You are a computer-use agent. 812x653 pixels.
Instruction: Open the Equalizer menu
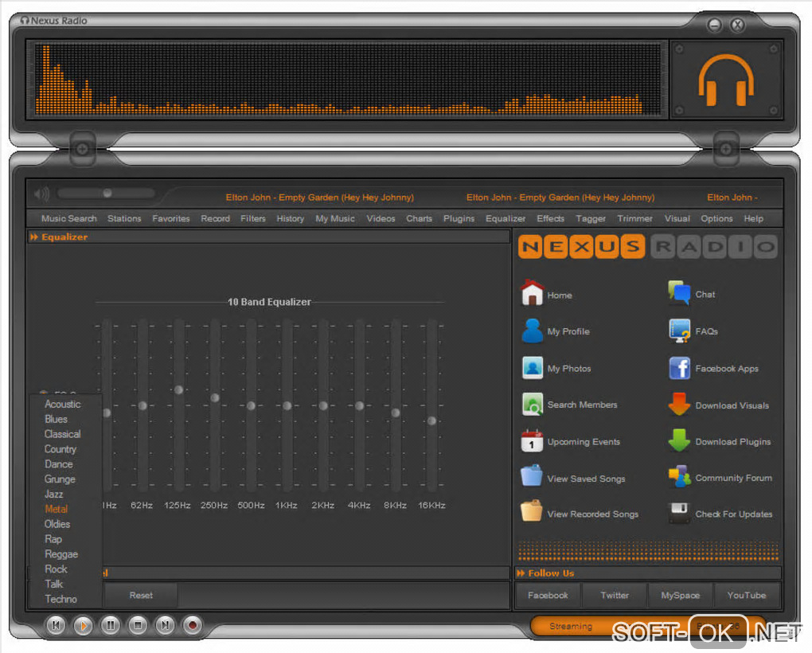point(506,218)
